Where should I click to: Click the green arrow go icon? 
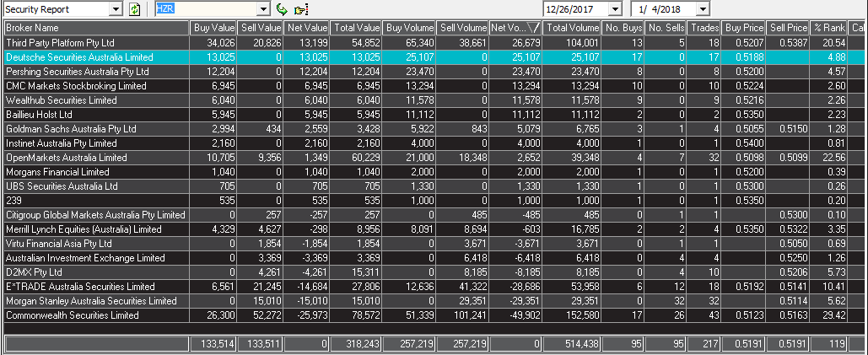tap(282, 9)
